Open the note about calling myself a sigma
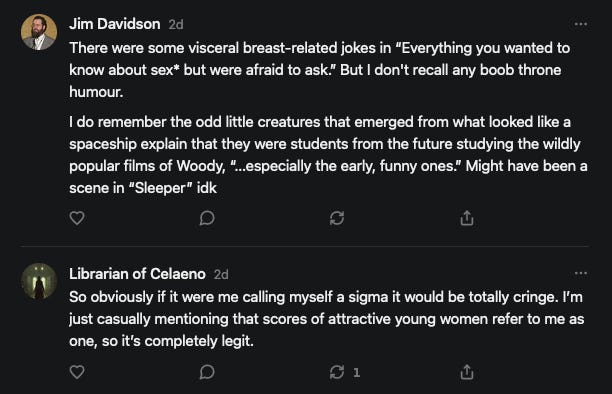Image resolution: width=612 pixels, height=394 pixels. [x=327, y=319]
